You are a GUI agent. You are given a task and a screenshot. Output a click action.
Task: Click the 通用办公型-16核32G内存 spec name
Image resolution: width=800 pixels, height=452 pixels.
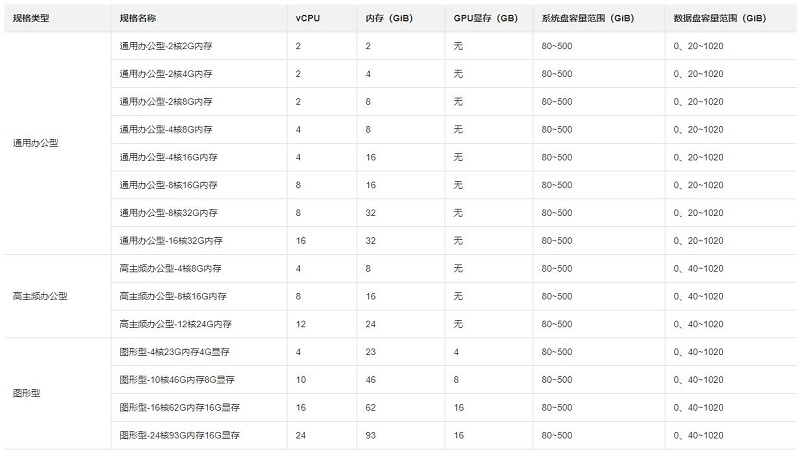point(171,241)
